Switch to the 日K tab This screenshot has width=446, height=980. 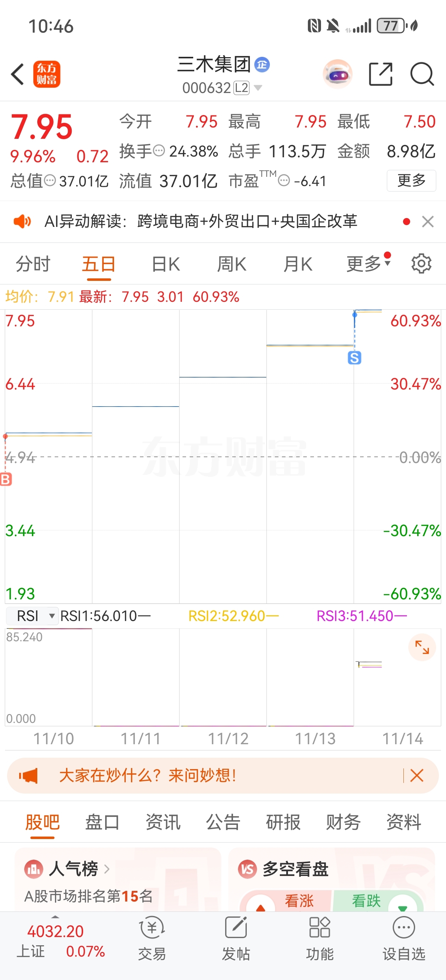[x=165, y=264]
